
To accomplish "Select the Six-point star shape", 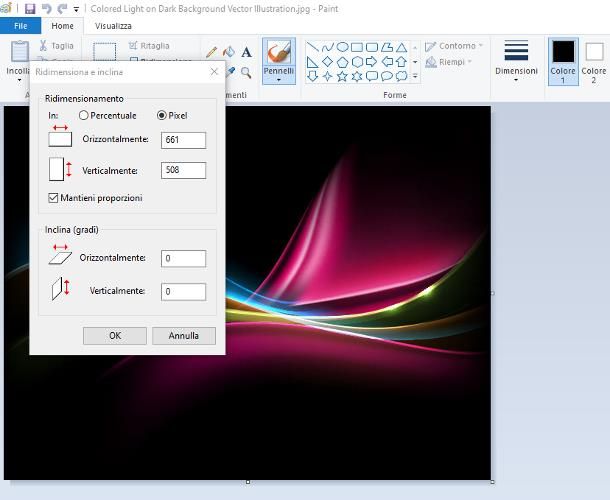I will tap(357, 76).
